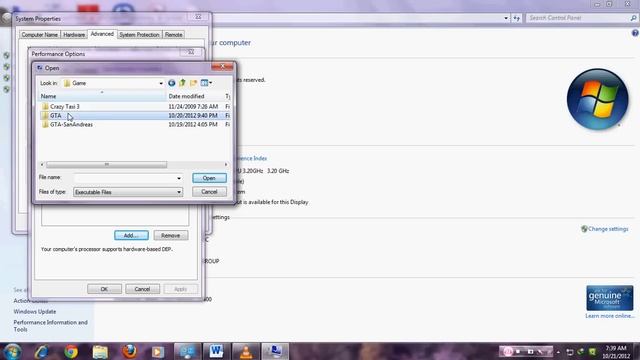
Task: Click the genuine Microsoft software badge
Action: 610,298
